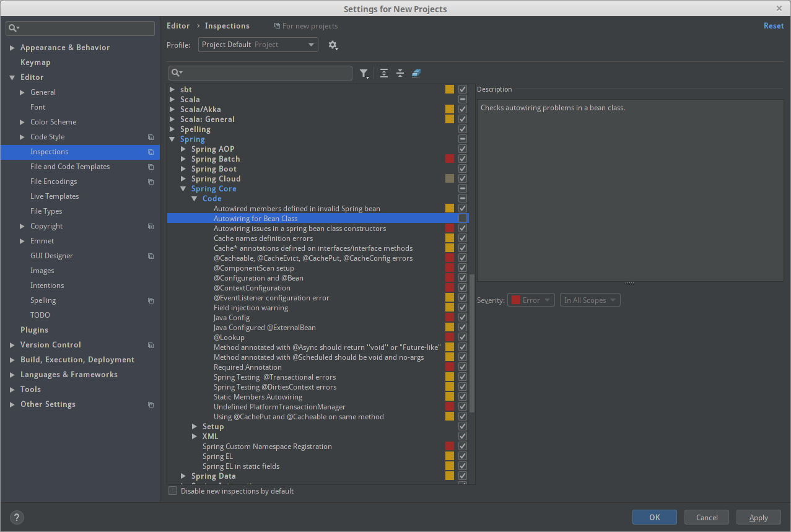Open the Profile dropdown Project Default
791x532 pixels.
(258, 45)
